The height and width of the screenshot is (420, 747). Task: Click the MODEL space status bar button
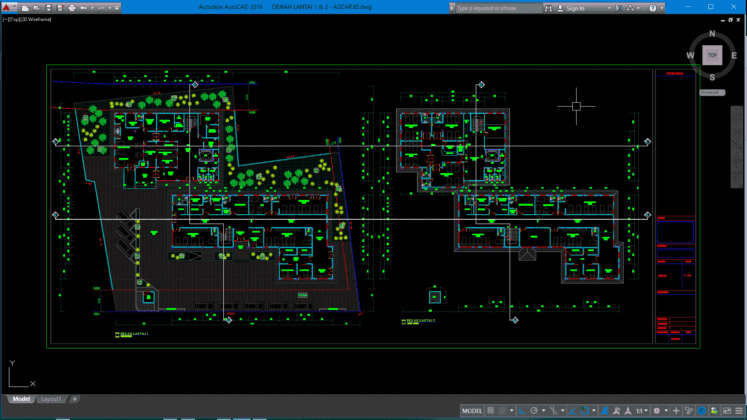pyautogui.click(x=472, y=410)
